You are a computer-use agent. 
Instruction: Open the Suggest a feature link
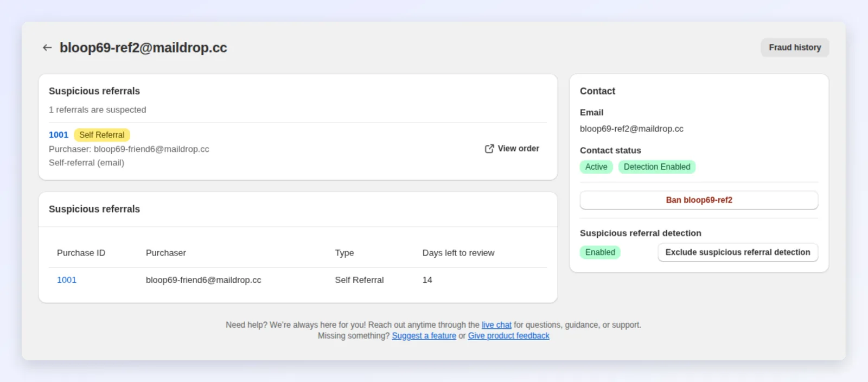[x=424, y=336]
